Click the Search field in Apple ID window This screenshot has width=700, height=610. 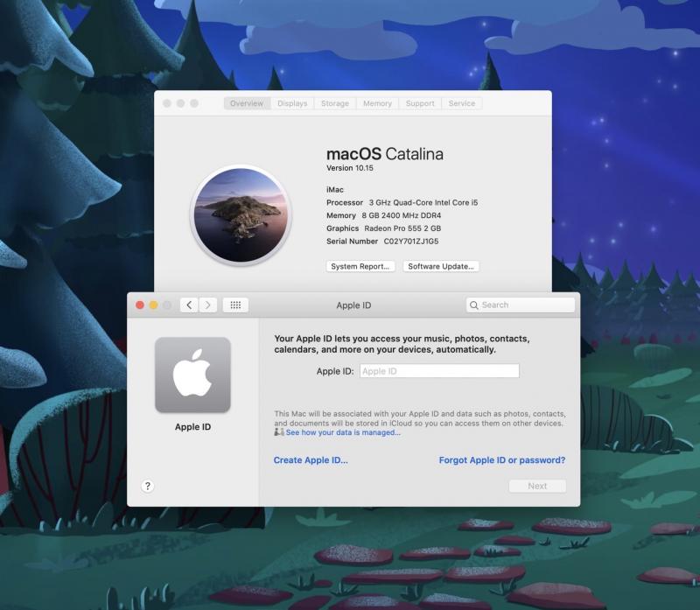coord(520,305)
